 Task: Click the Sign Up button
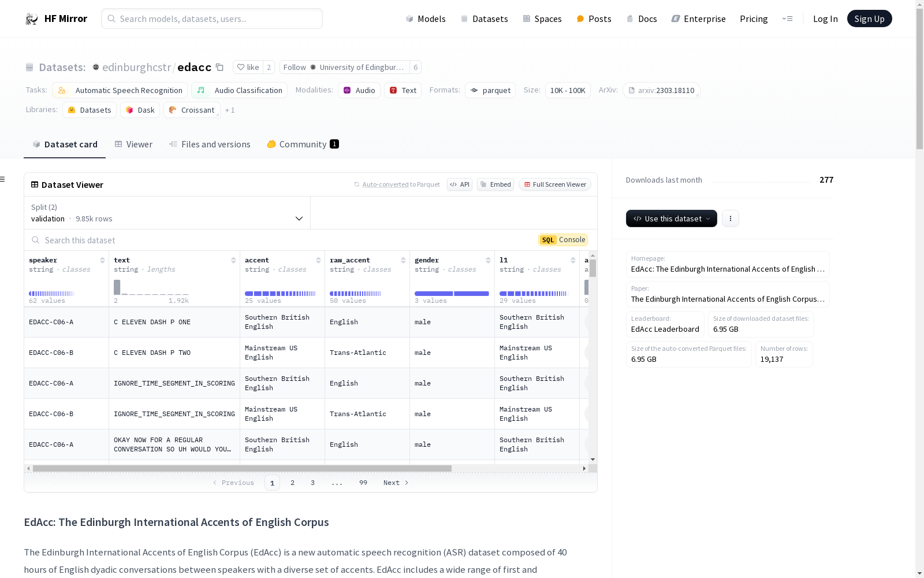click(x=869, y=18)
